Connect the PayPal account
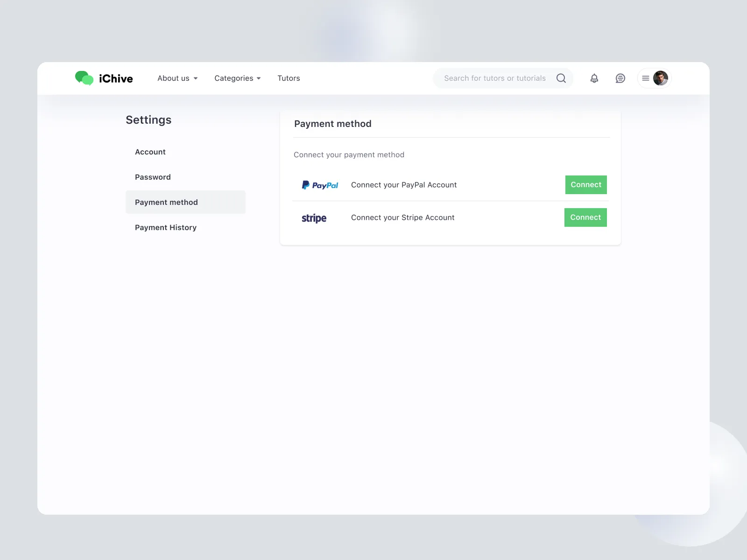The height and width of the screenshot is (560, 747). click(586, 185)
